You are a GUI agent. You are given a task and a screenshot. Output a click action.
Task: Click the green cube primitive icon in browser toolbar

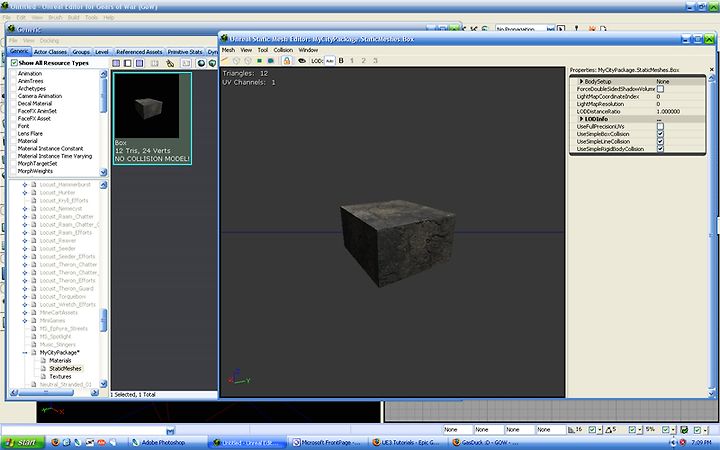pyautogui.click(x=212, y=63)
